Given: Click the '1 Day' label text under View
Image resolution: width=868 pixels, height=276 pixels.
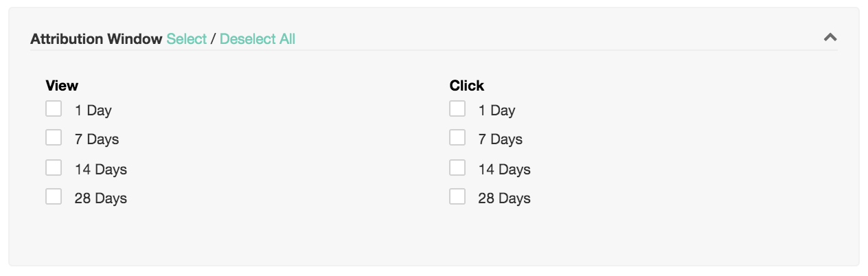Looking at the screenshot, I should point(93,111).
